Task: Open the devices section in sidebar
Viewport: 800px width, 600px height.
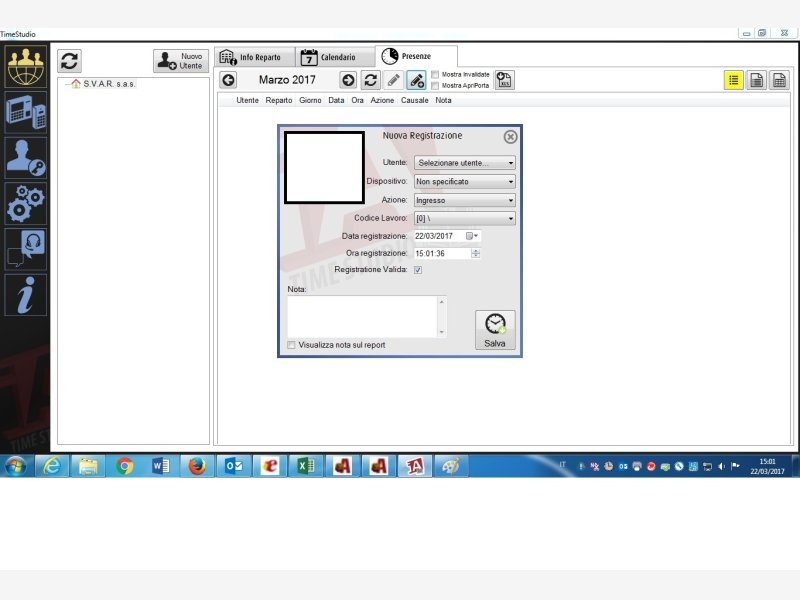Action: click(26, 112)
